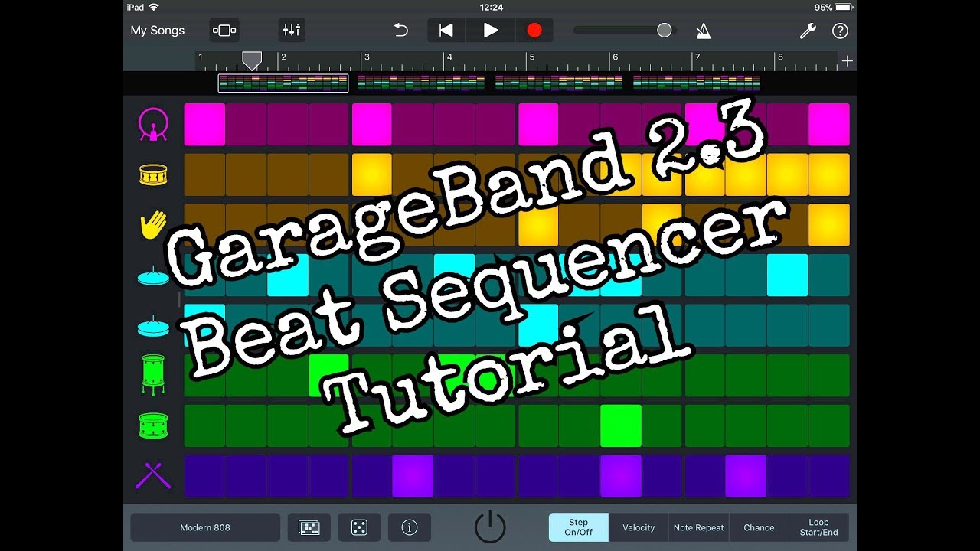Screen dimensions: 980x551
Task: Select the yellow snare drum row icon
Action: pos(153,175)
